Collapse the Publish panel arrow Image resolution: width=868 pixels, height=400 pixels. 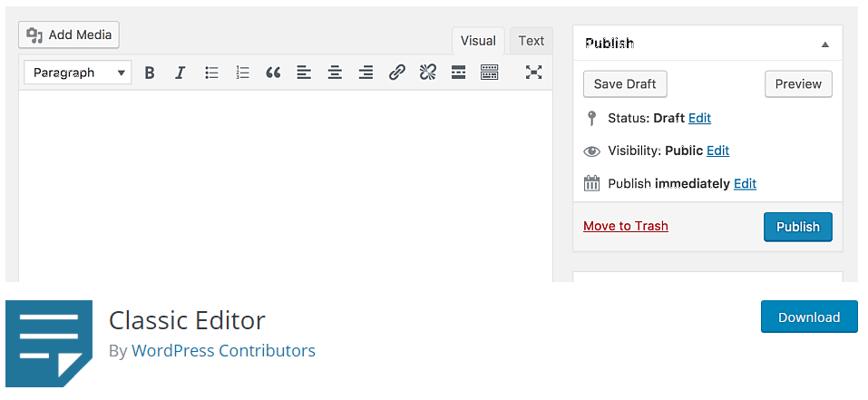pyautogui.click(x=824, y=44)
